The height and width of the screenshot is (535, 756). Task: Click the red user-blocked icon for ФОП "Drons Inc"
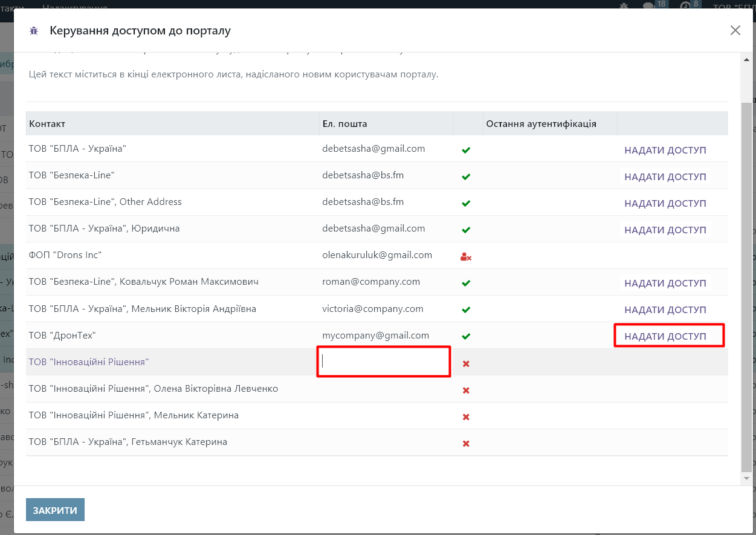click(x=466, y=256)
